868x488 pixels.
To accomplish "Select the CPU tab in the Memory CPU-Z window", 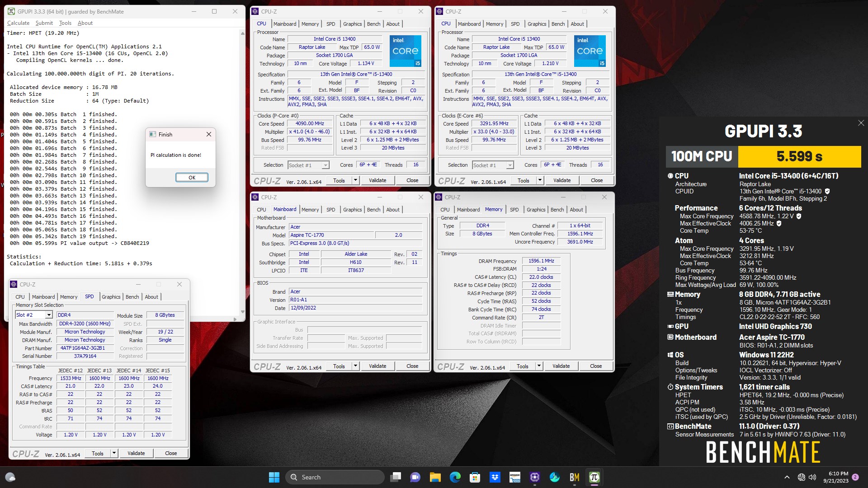I will click(x=445, y=210).
